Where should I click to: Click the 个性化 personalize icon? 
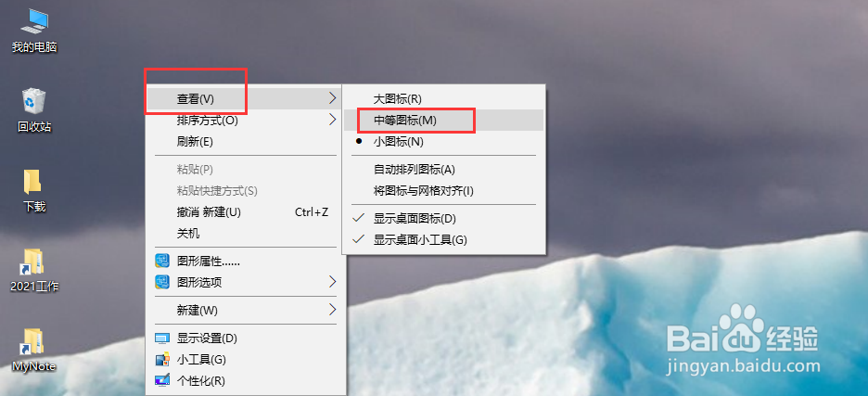(x=161, y=381)
